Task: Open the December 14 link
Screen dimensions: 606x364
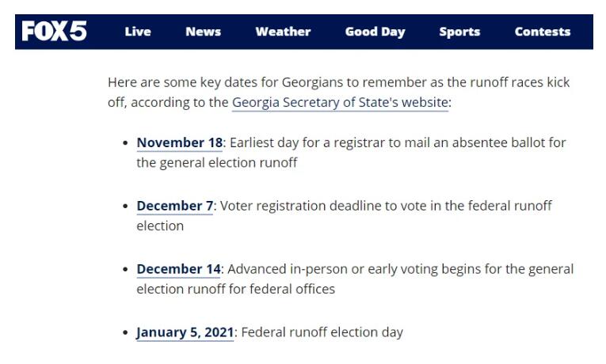Action: coord(178,269)
